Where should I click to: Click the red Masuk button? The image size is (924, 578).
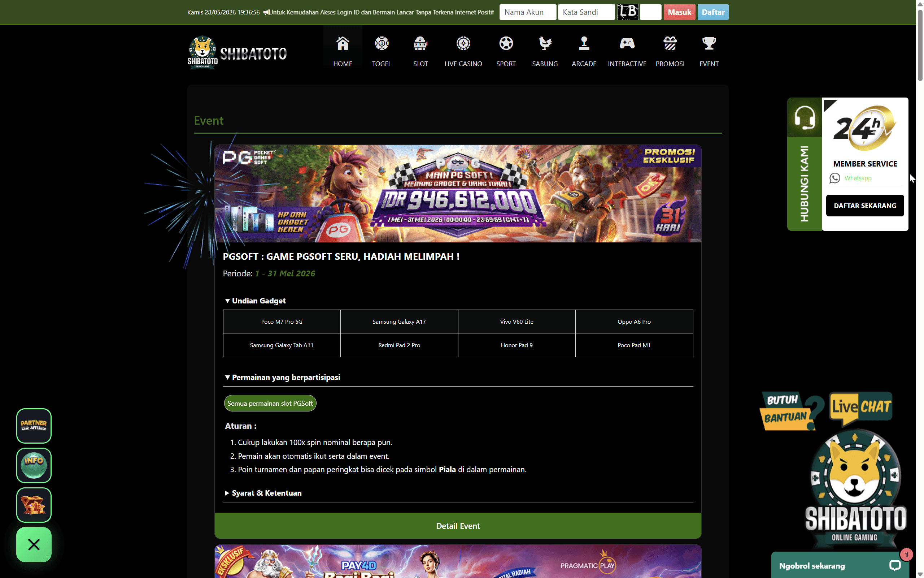[679, 12]
